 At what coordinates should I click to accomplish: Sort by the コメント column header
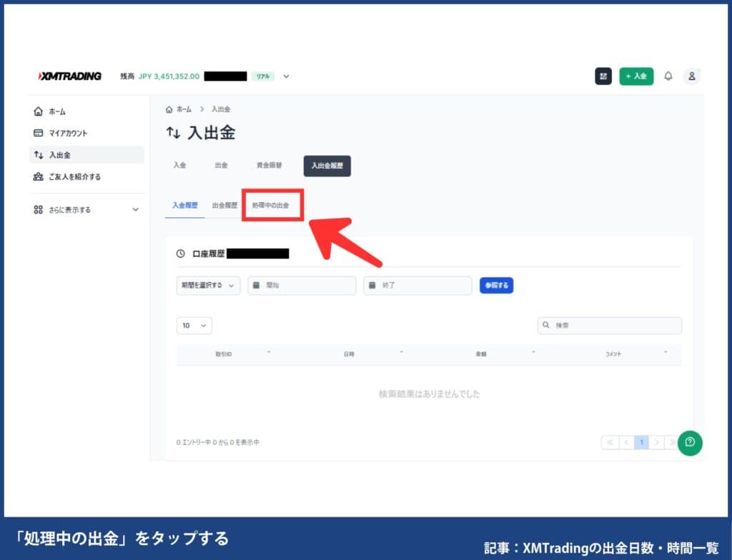[x=613, y=354]
